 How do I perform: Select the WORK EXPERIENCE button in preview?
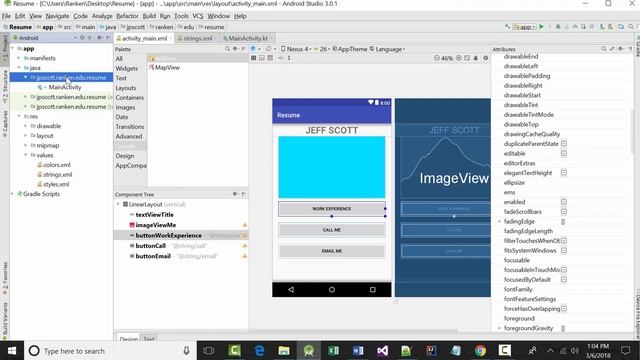(331, 209)
